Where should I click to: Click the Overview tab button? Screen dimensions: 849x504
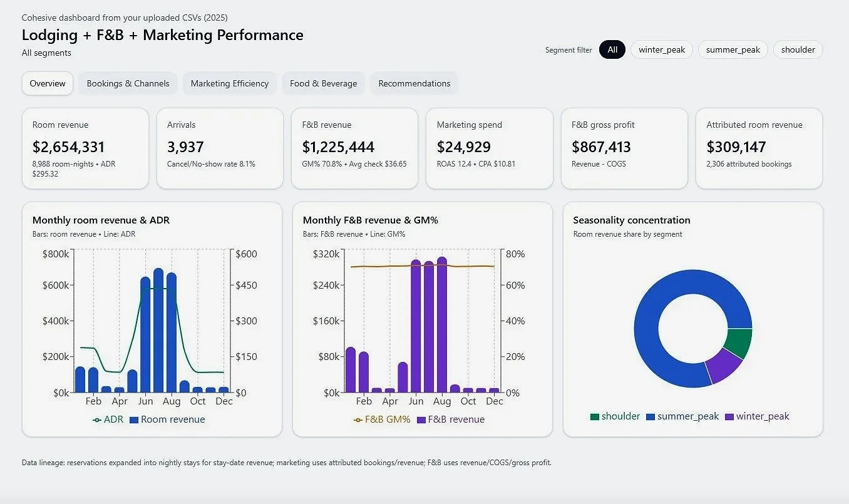coord(47,83)
